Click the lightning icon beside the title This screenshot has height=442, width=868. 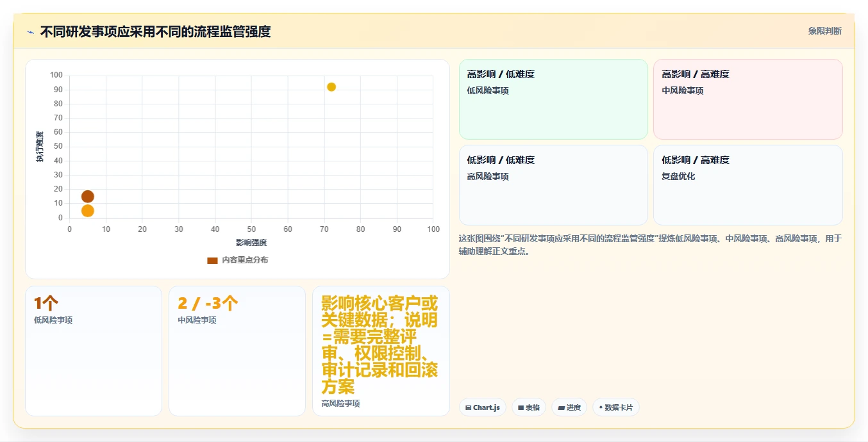coord(30,31)
